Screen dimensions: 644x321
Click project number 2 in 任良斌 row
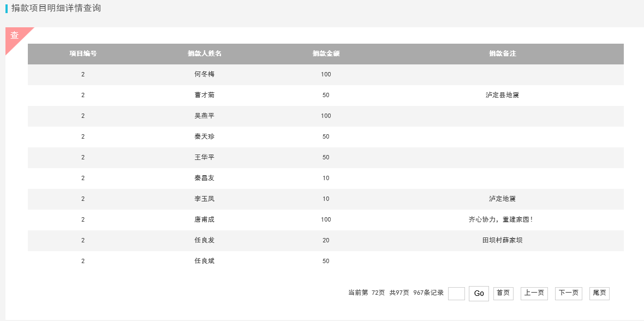[83, 260]
